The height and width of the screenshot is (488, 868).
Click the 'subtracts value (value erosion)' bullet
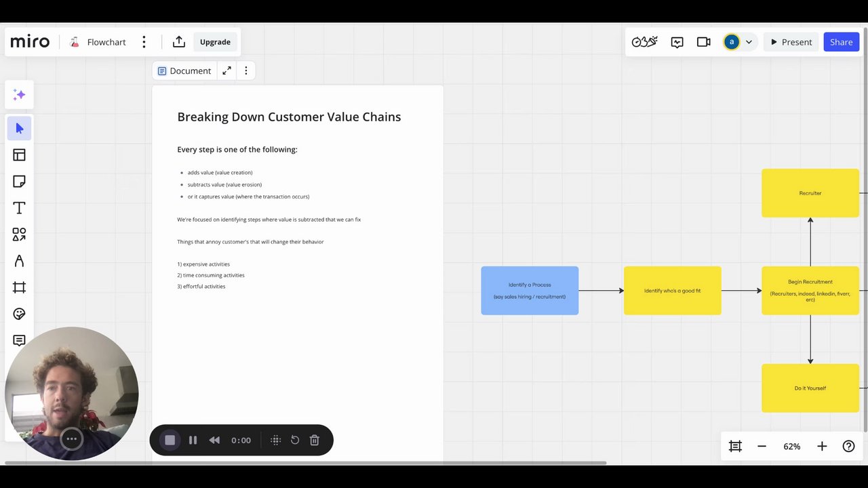pyautogui.click(x=224, y=184)
